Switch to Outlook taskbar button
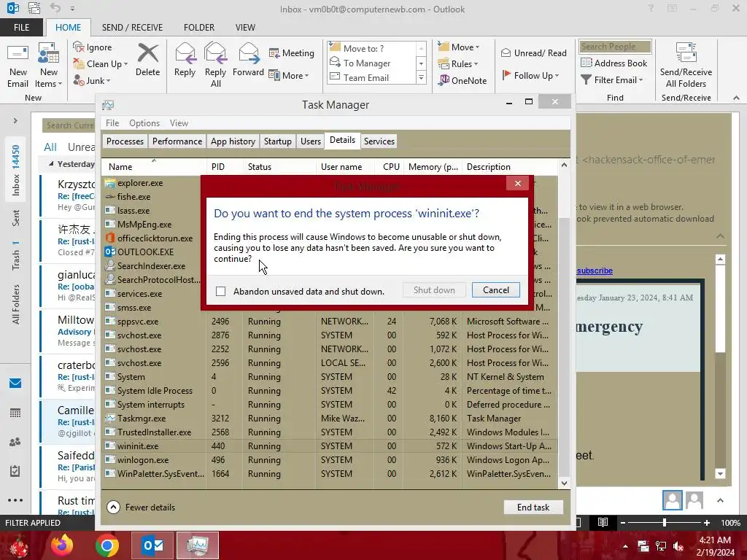 click(x=152, y=545)
